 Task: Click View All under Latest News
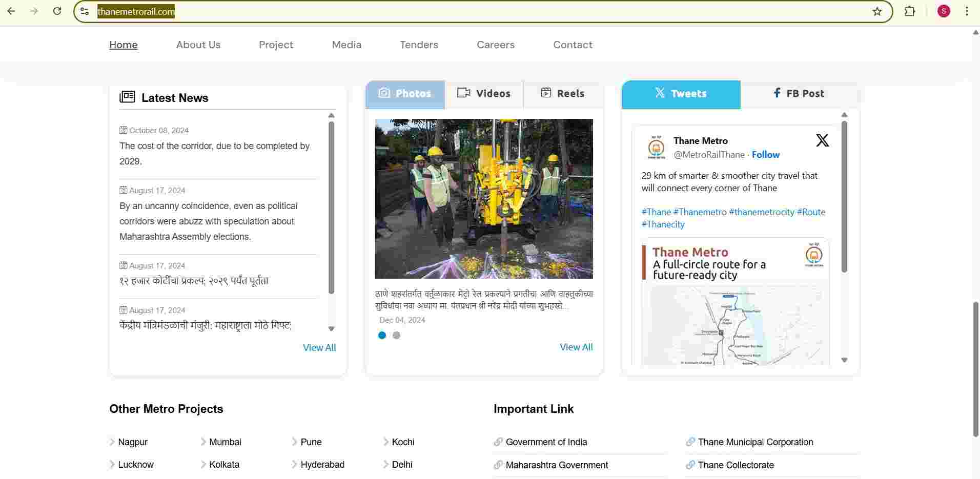pos(319,348)
